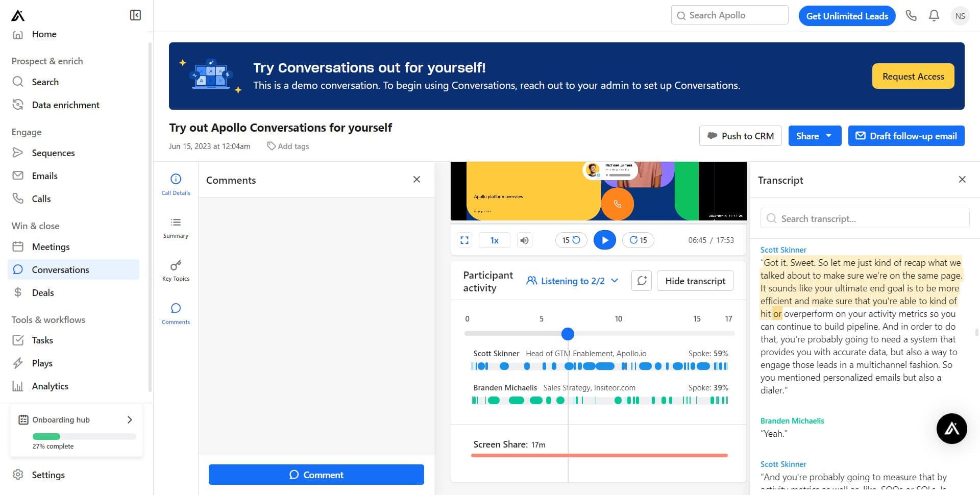Expand the Onboarding hub
The height and width of the screenshot is (495, 980).
click(129, 419)
